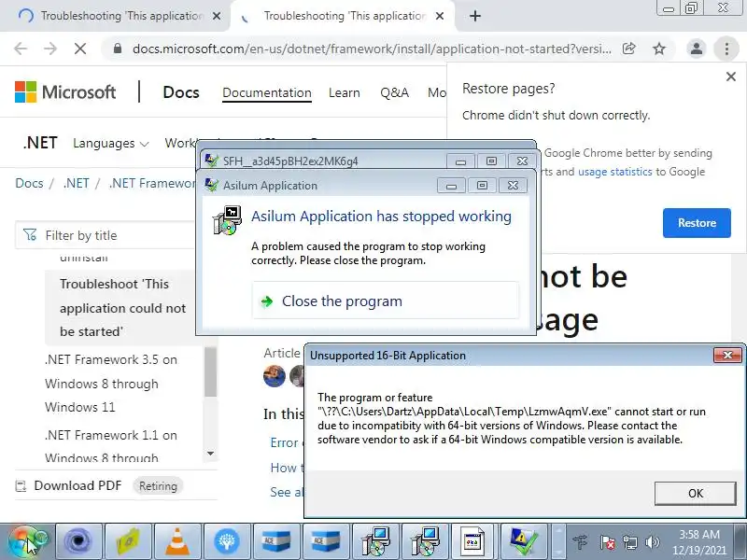The width and height of the screenshot is (747, 560).
Task: Click the sign-shaped tray icon
Action: click(581, 542)
